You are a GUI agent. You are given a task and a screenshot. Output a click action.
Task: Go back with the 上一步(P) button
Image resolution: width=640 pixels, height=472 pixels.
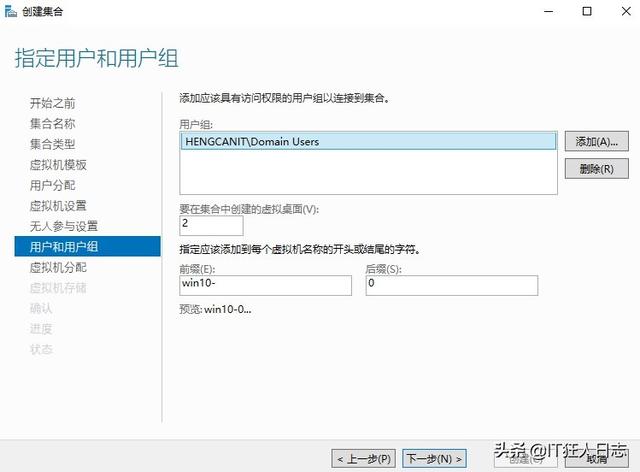(364, 458)
